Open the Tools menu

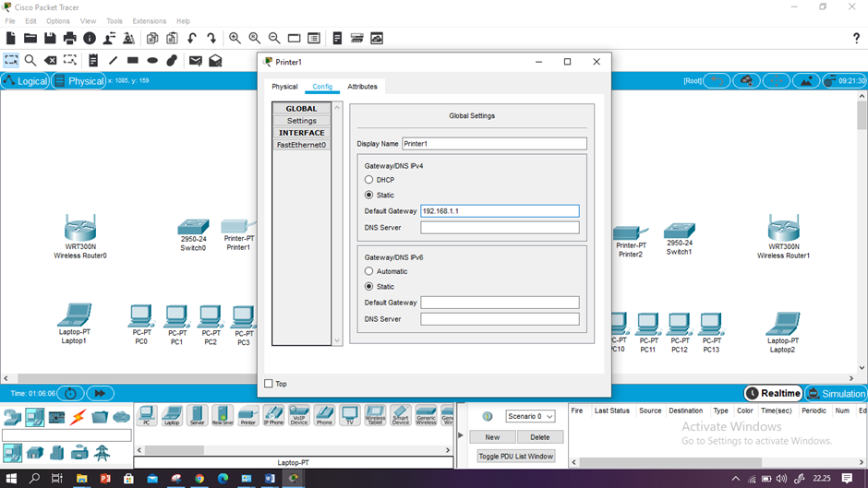coord(114,21)
